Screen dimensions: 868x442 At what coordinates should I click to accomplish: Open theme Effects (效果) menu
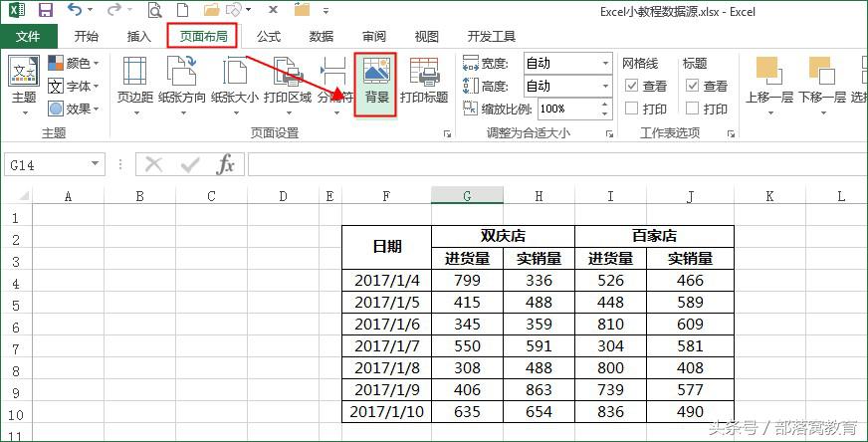(73, 110)
